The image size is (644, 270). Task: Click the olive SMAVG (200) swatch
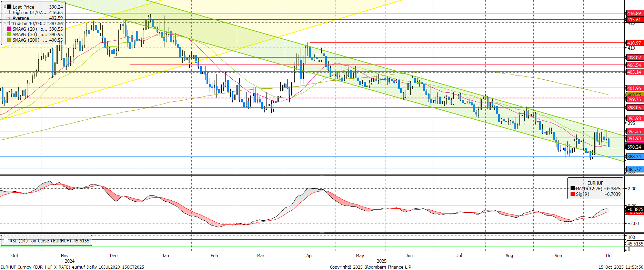9,40
